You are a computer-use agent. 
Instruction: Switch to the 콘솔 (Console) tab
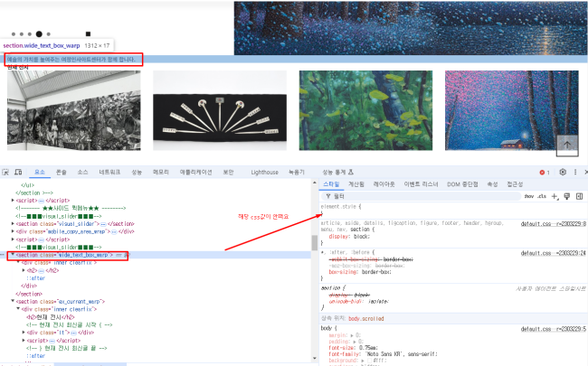[x=62, y=172]
